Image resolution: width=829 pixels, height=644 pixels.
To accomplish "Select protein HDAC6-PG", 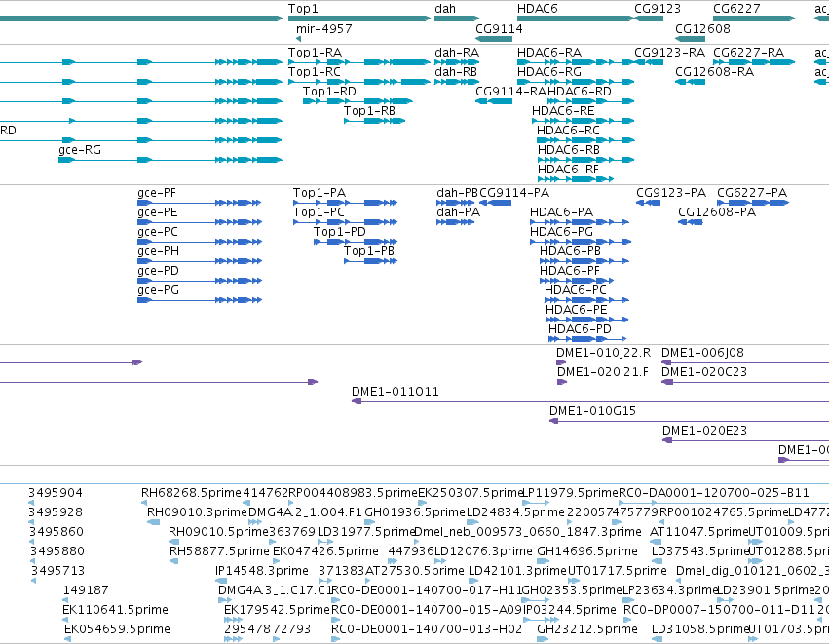I will (581, 242).
